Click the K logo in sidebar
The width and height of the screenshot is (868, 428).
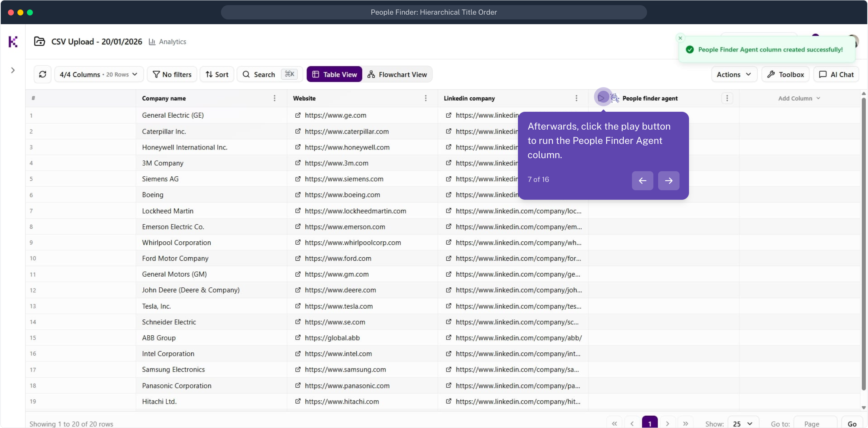coord(13,42)
